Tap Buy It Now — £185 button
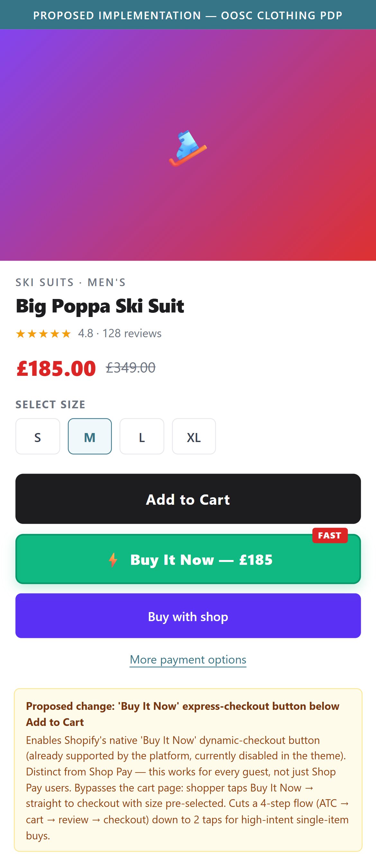The height and width of the screenshot is (868, 376). point(188,559)
